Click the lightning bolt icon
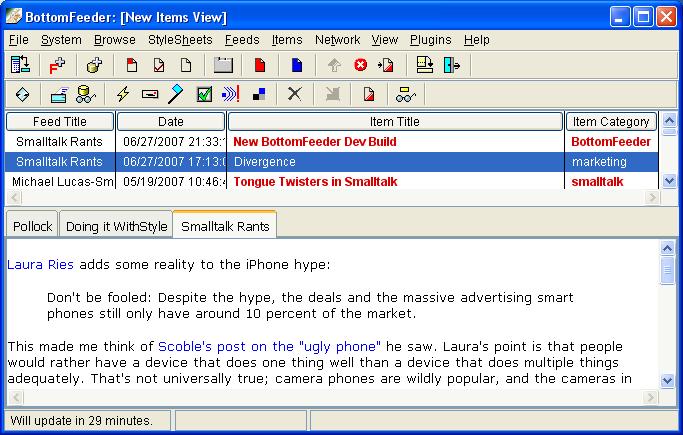The width and height of the screenshot is (683, 435). (123, 94)
